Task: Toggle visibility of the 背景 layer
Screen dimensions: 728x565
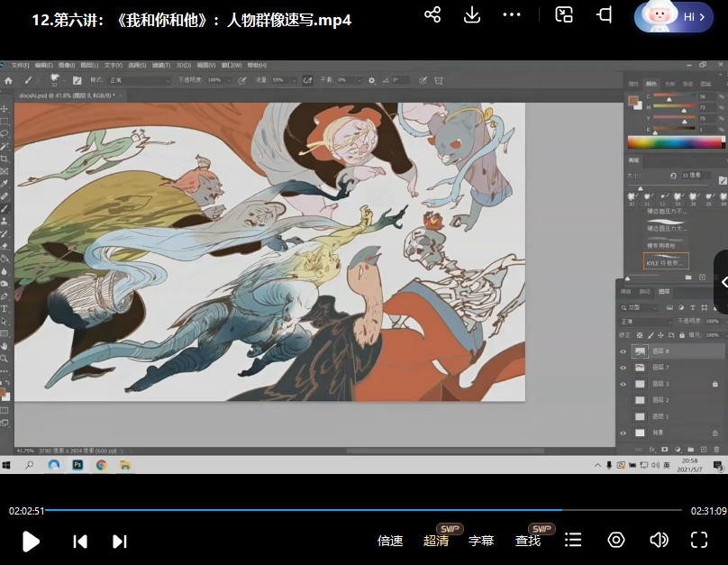Action: [622, 432]
